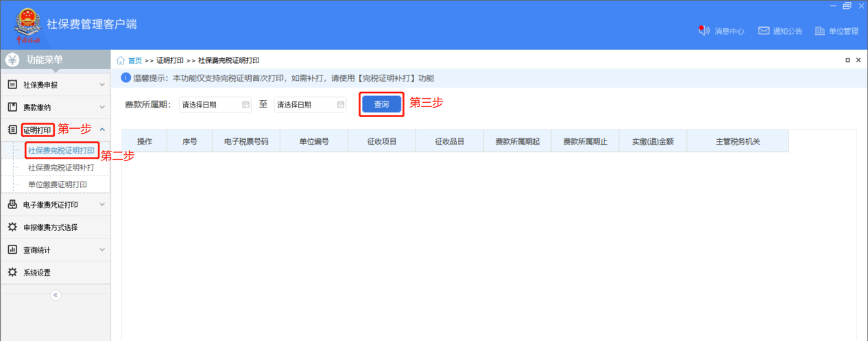The image size is (868, 342).
Task: Click calendar icon in end date field
Action: tap(341, 105)
